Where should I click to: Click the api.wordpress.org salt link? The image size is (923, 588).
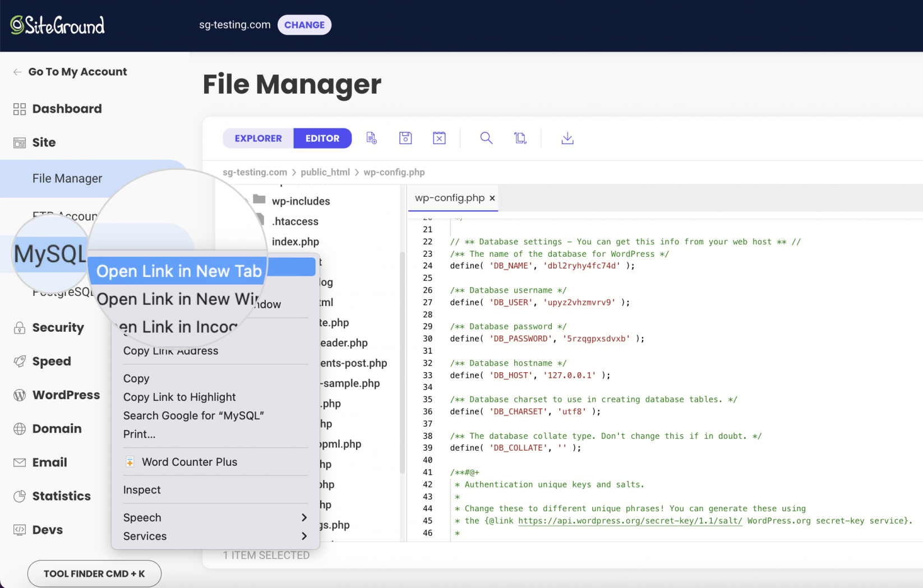pos(630,521)
